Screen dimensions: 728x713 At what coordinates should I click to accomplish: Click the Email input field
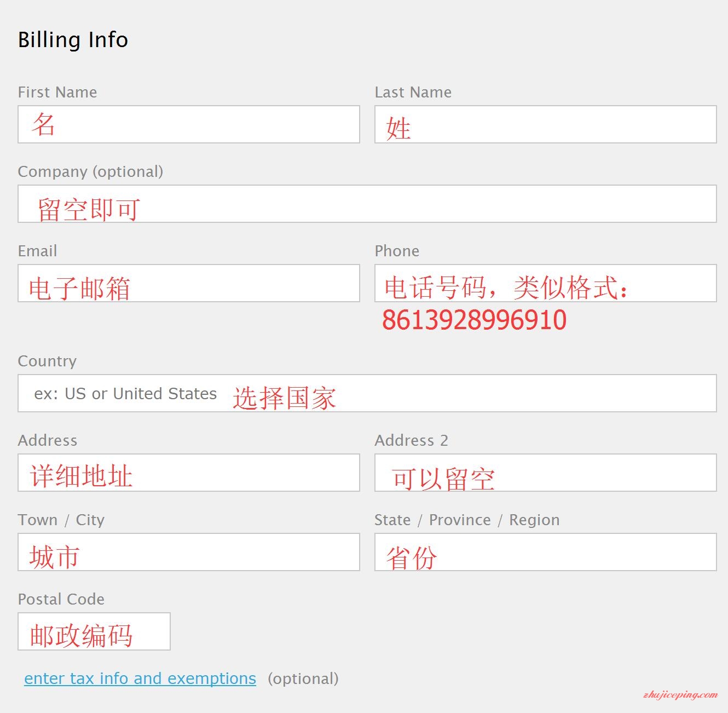[x=188, y=283]
